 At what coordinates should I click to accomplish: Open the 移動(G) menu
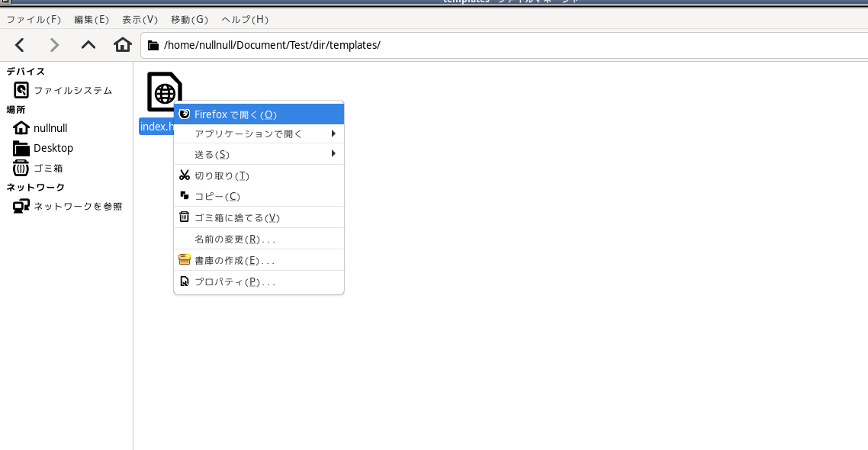tap(189, 19)
